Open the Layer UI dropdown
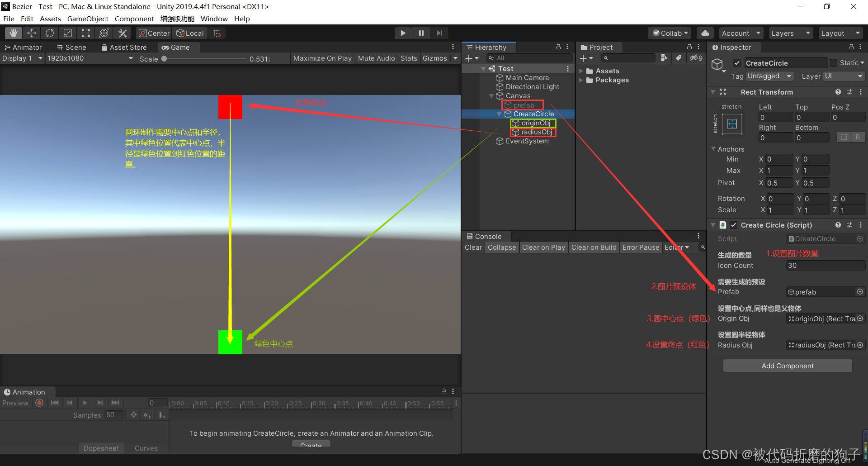Viewport: 868px width, 466px height. tap(843, 76)
